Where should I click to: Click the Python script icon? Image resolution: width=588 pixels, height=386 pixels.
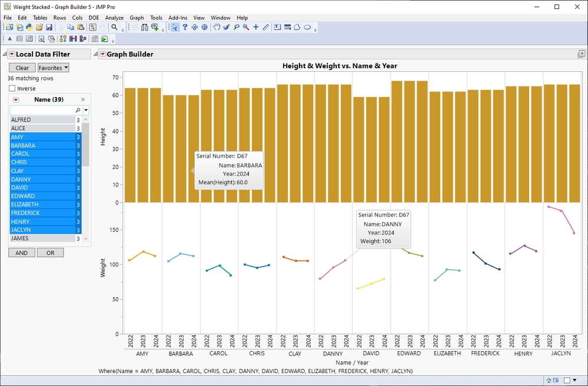(29, 28)
